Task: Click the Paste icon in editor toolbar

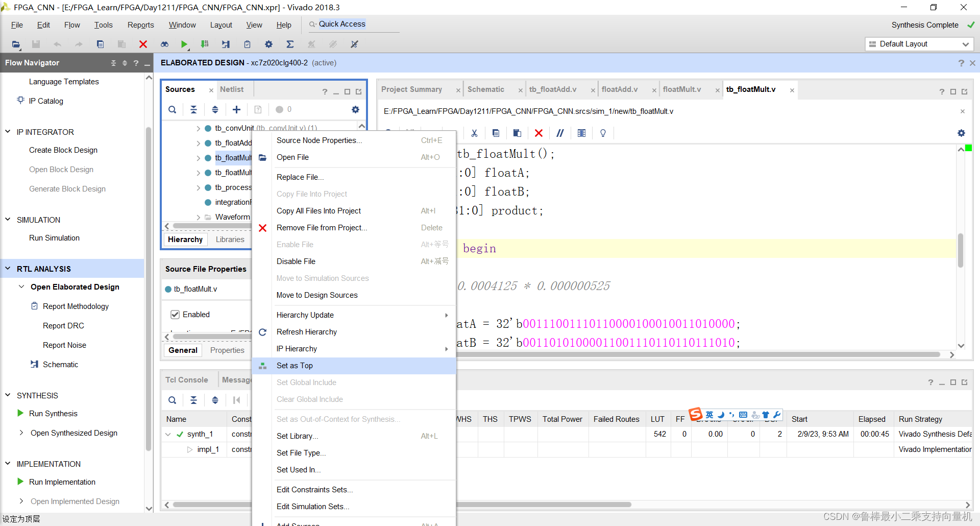Action: 517,133
